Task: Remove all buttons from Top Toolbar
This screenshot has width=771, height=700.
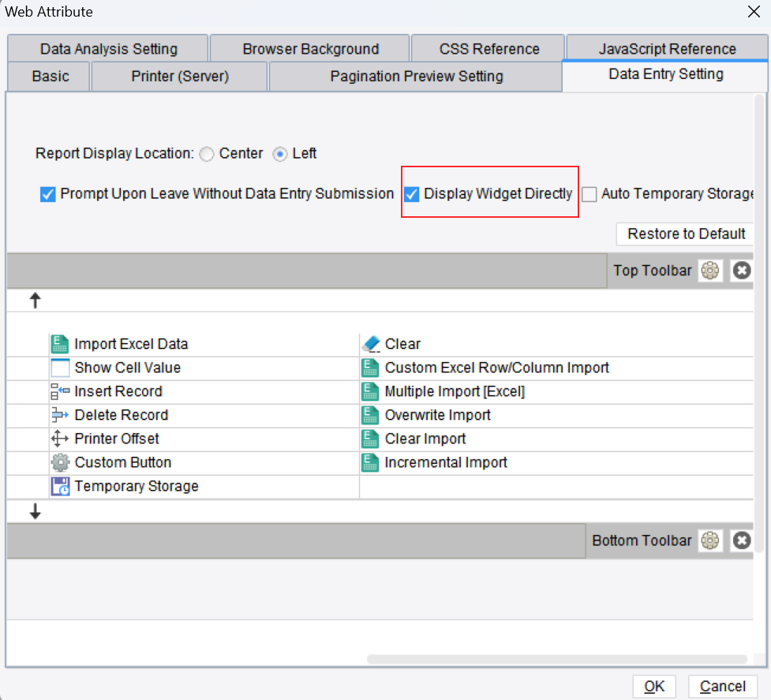Action: point(742,271)
